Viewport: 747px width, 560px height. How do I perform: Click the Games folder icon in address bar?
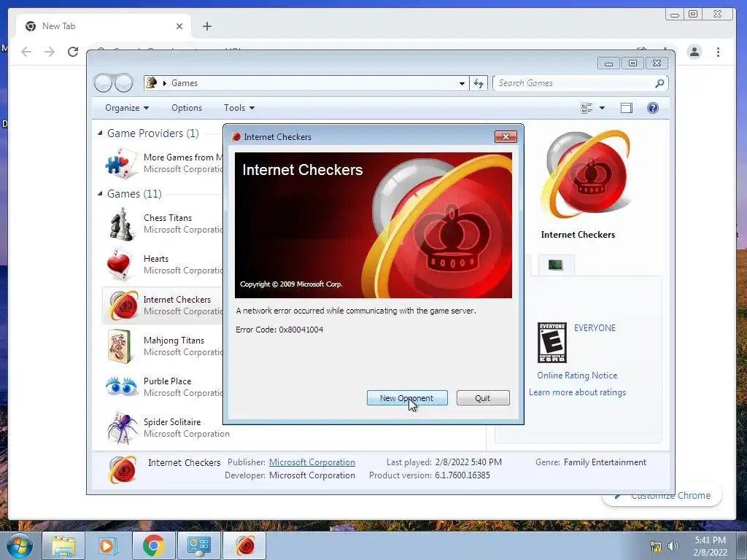click(x=152, y=83)
